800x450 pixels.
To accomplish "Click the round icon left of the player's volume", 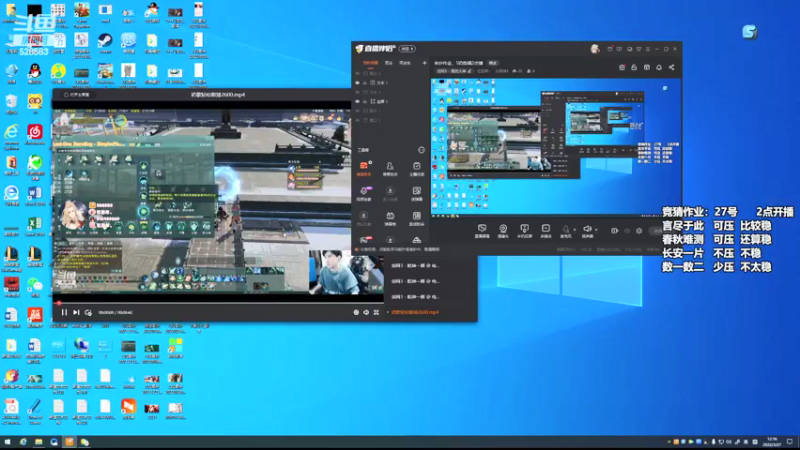I will tap(356, 312).
